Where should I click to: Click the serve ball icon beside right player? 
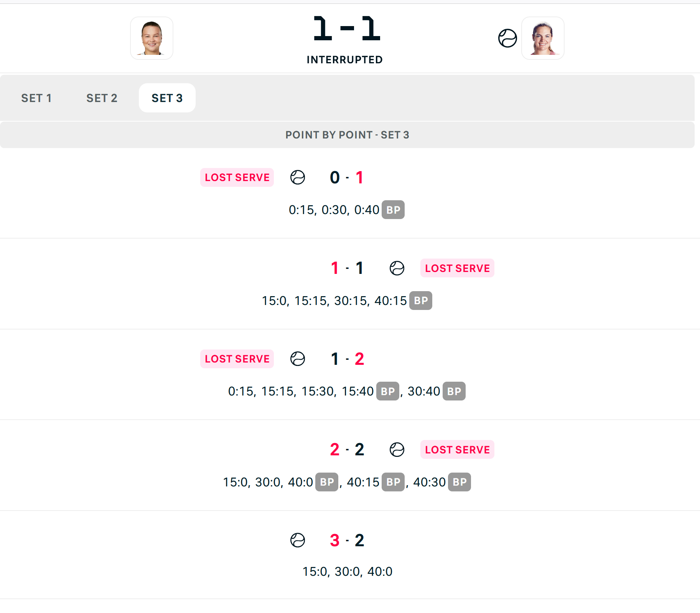click(507, 38)
